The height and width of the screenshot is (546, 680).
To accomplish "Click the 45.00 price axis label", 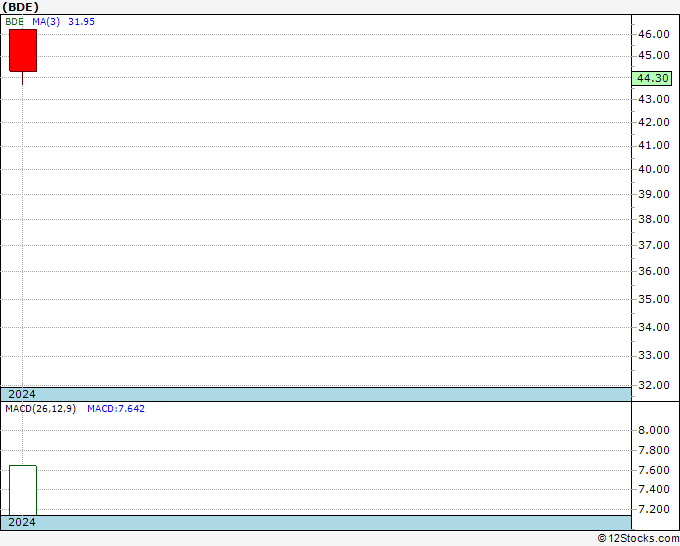I will [654, 56].
